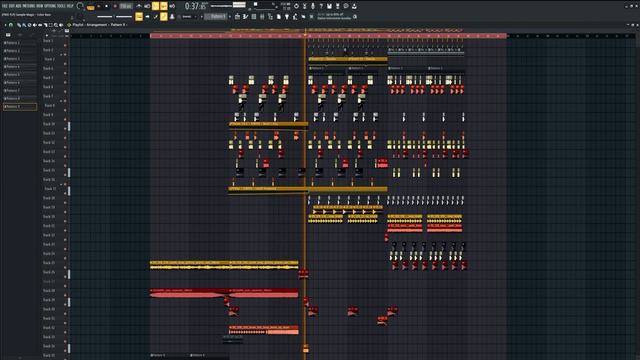
Task: Click the speech bubble icon in toolbar
Action: (346, 6)
